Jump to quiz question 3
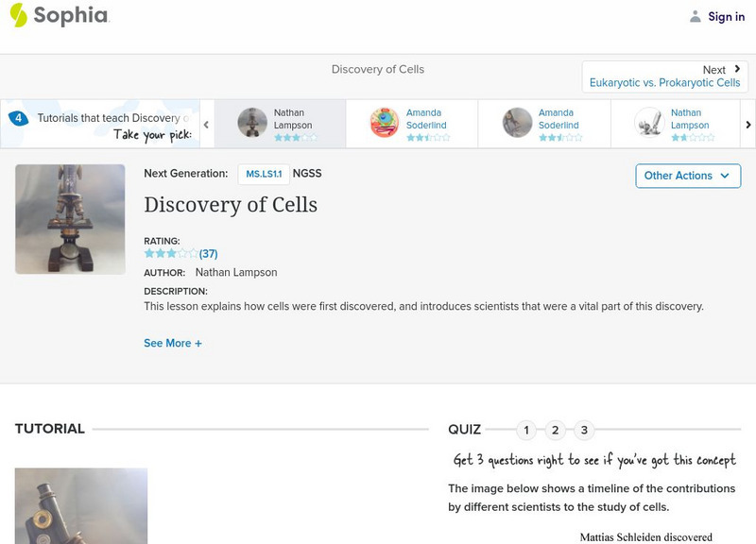This screenshot has height=544, width=756. pos(584,431)
